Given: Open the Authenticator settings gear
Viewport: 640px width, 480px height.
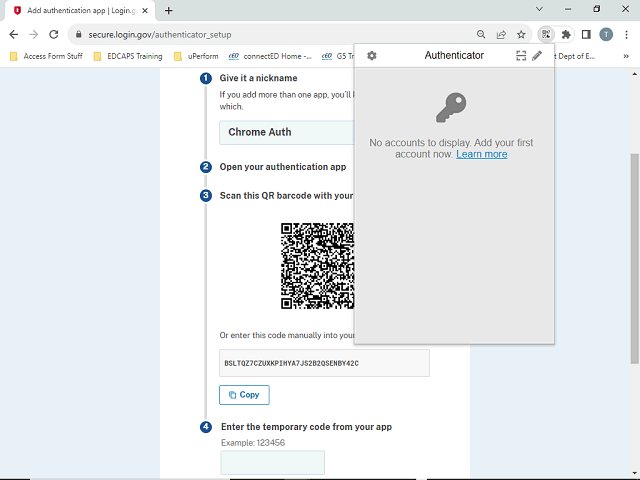Looking at the screenshot, I should pyautogui.click(x=371, y=56).
